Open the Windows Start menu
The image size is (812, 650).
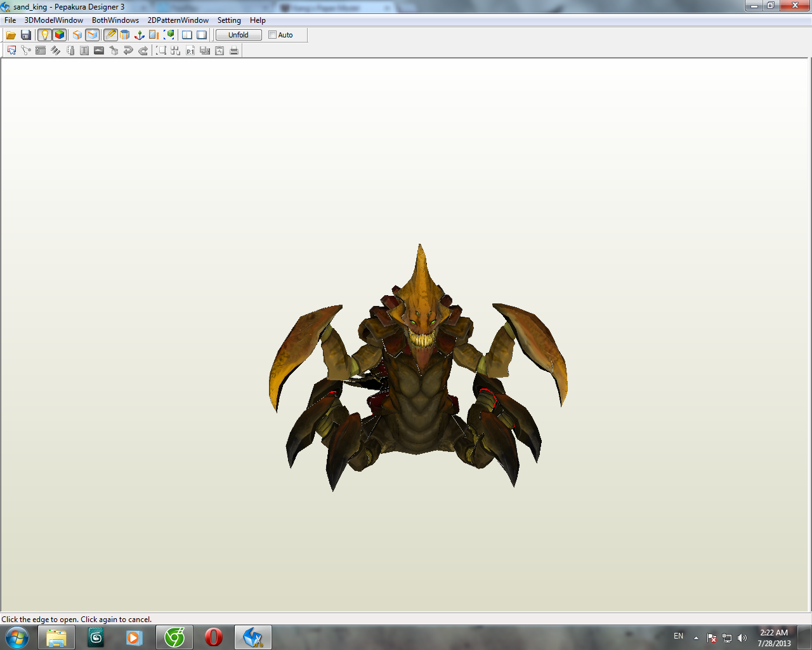point(17,637)
